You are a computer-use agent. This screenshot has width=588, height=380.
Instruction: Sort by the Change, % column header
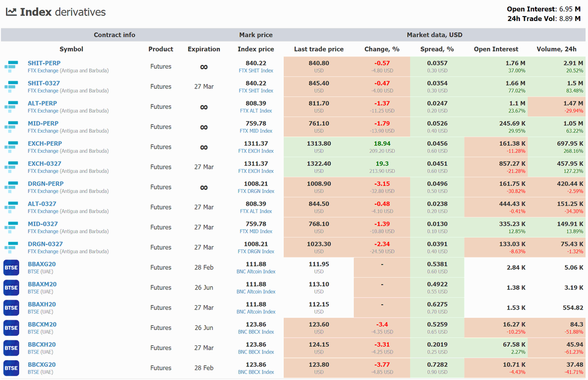point(382,49)
